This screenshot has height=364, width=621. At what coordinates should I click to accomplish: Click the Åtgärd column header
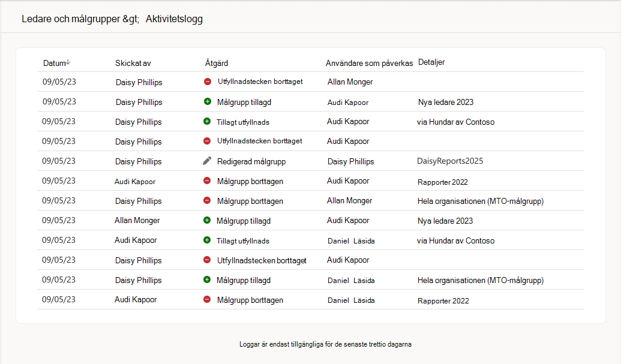click(x=217, y=63)
